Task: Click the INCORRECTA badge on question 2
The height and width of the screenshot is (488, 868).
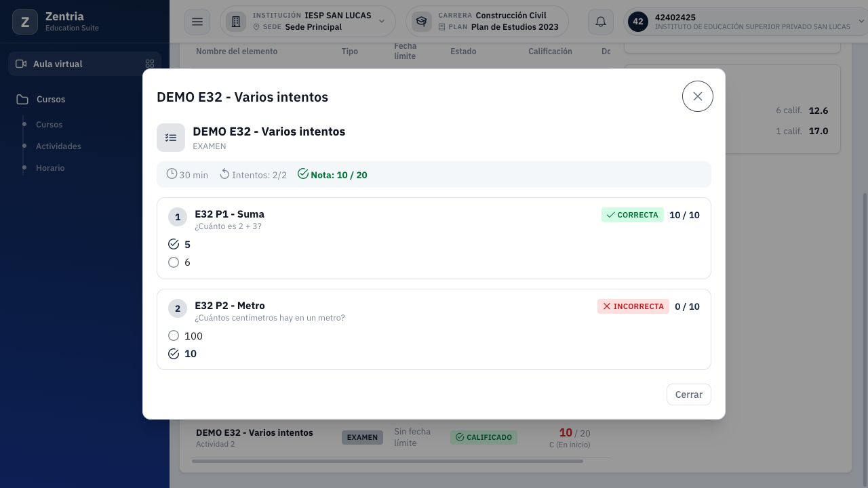Action: point(633,306)
